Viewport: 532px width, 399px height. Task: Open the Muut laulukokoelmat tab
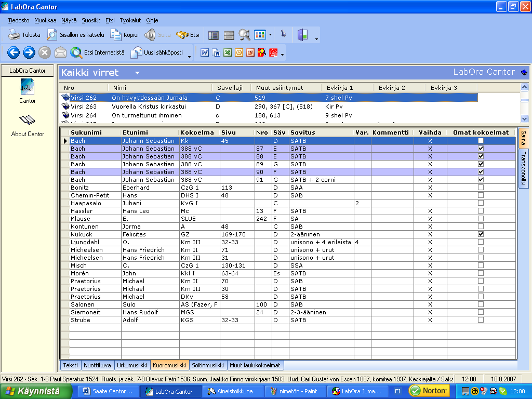point(255,365)
